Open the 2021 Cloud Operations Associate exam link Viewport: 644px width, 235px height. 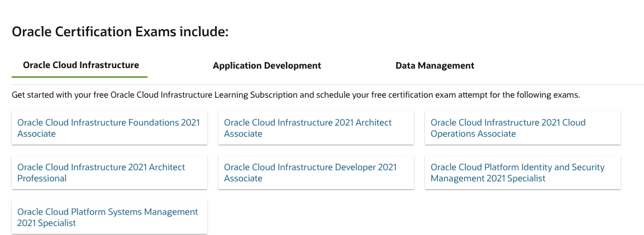pyautogui.click(x=508, y=123)
